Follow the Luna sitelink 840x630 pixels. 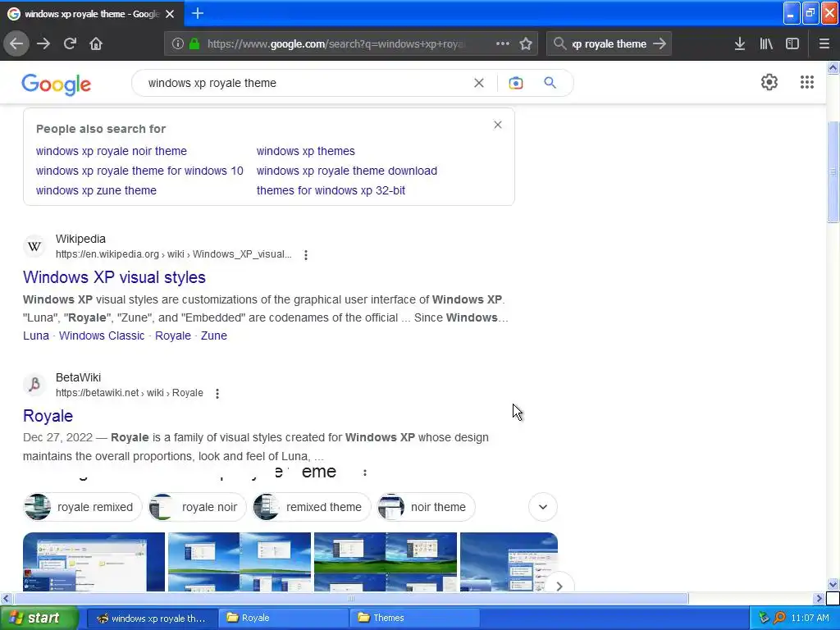pyautogui.click(x=36, y=336)
